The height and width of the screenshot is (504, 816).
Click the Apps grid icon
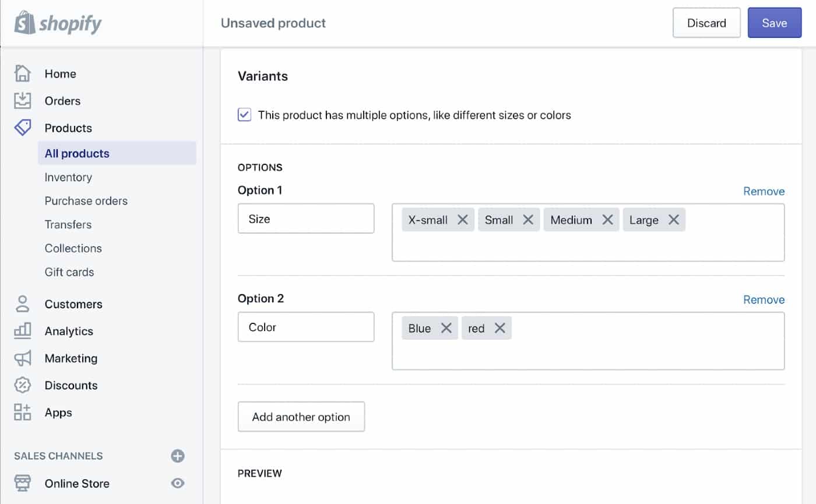(22, 413)
